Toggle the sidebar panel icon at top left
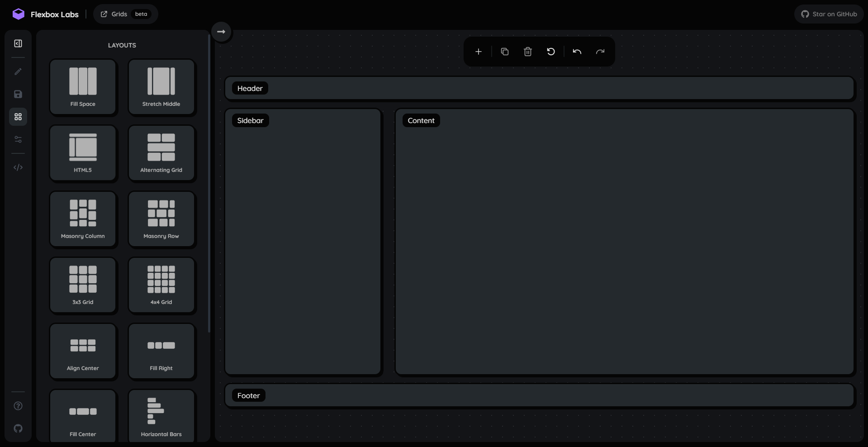The width and height of the screenshot is (868, 447). point(18,43)
